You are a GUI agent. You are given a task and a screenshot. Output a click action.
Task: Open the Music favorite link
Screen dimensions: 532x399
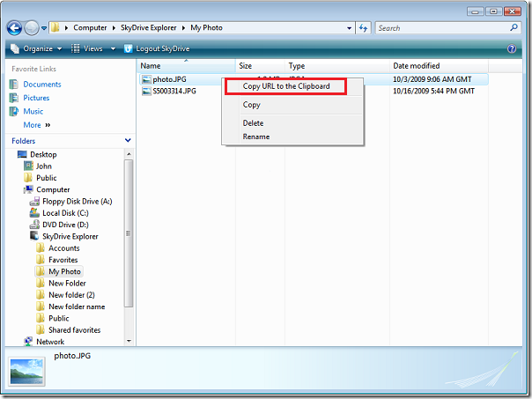33,111
